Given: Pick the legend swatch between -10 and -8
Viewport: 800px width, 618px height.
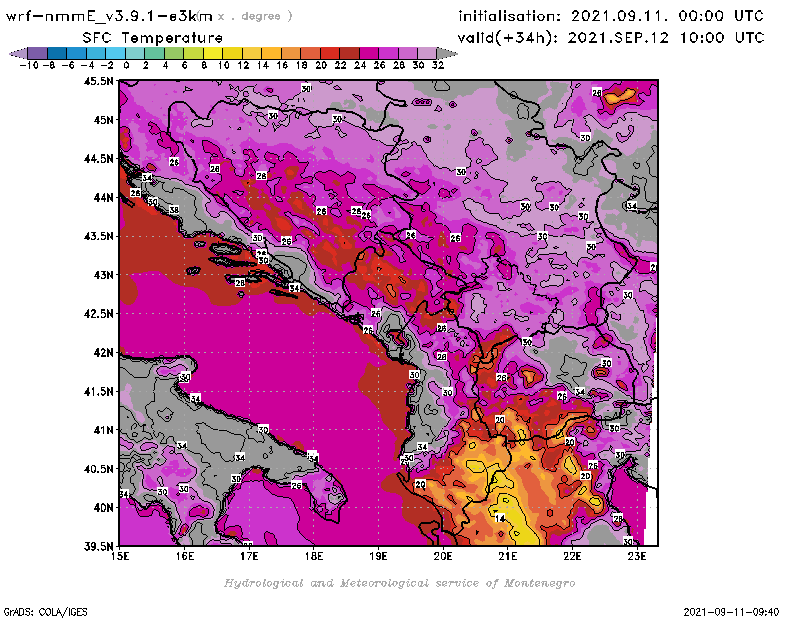Looking at the screenshot, I should pyautogui.click(x=37, y=53).
